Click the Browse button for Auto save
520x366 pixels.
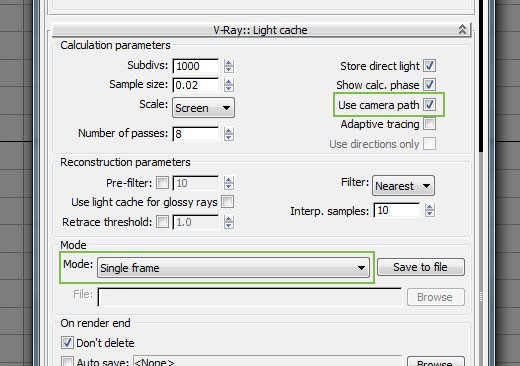(x=436, y=362)
